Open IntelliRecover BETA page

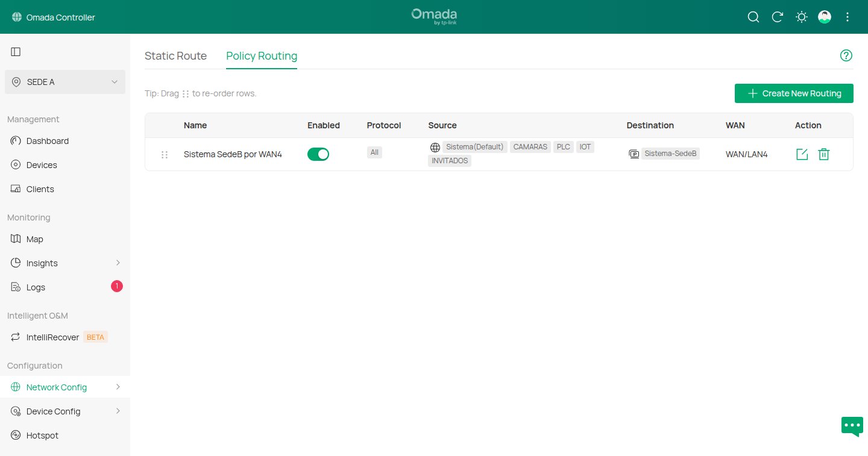click(x=65, y=337)
